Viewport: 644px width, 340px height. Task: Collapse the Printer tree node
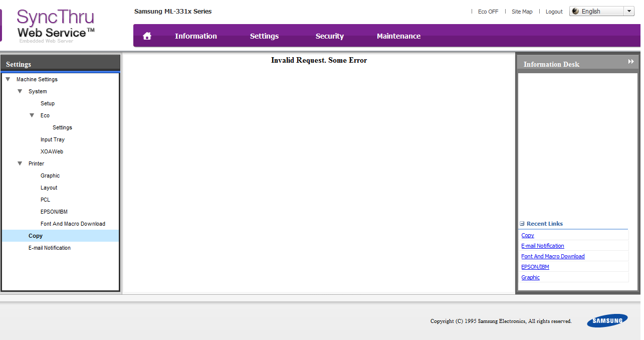pos(20,163)
